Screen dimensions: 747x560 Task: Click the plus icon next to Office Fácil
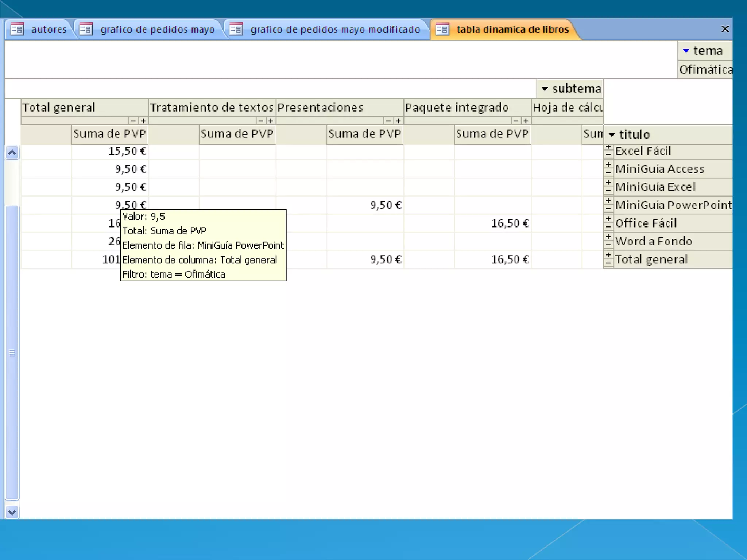click(608, 219)
